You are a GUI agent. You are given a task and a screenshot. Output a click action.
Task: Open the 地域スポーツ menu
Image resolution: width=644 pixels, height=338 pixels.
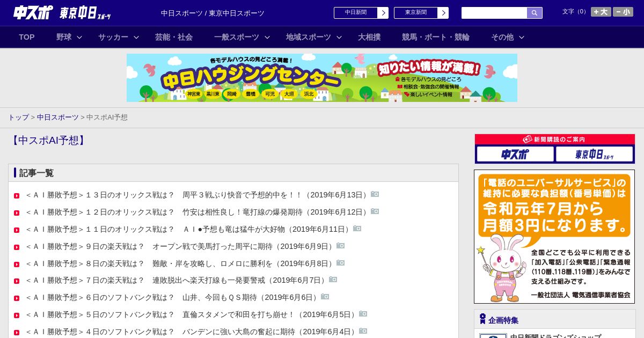point(309,37)
